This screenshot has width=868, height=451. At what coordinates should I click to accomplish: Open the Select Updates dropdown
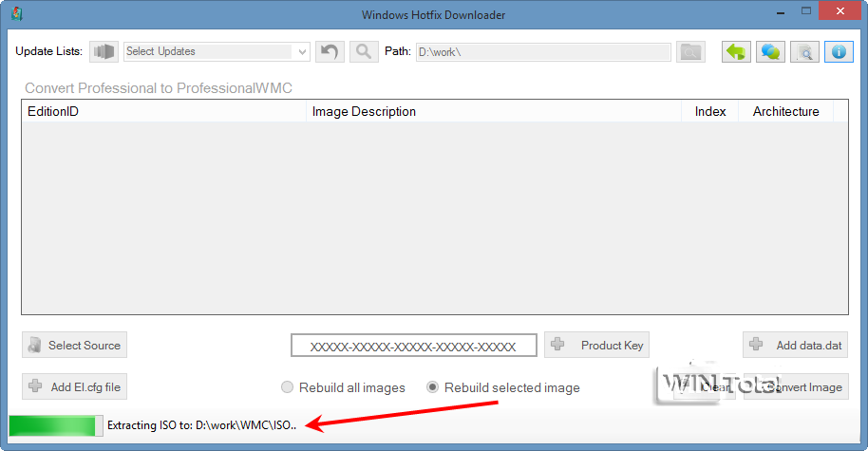(217, 51)
